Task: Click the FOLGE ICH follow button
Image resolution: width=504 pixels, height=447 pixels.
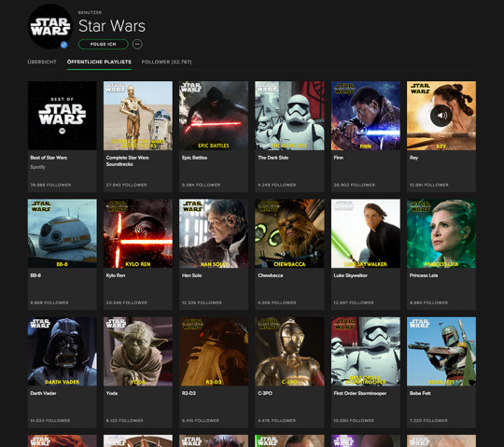Action: (104, 44)
